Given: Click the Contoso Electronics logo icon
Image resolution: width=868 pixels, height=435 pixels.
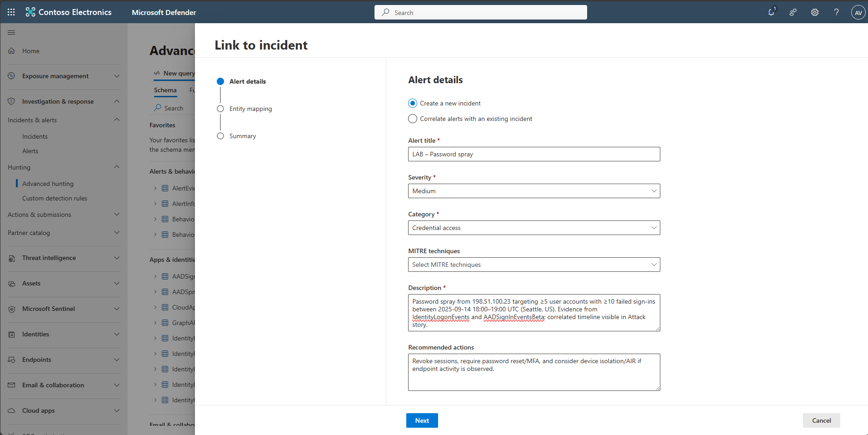Looking at the screenshot, I should click(30, 12).
